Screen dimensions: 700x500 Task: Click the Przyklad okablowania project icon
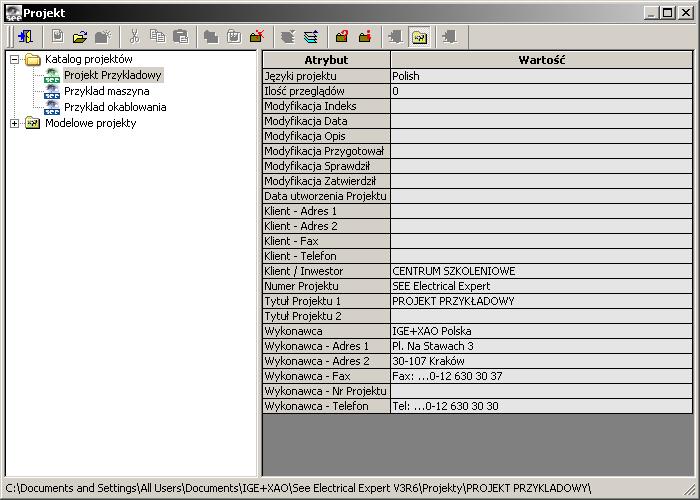52,107
